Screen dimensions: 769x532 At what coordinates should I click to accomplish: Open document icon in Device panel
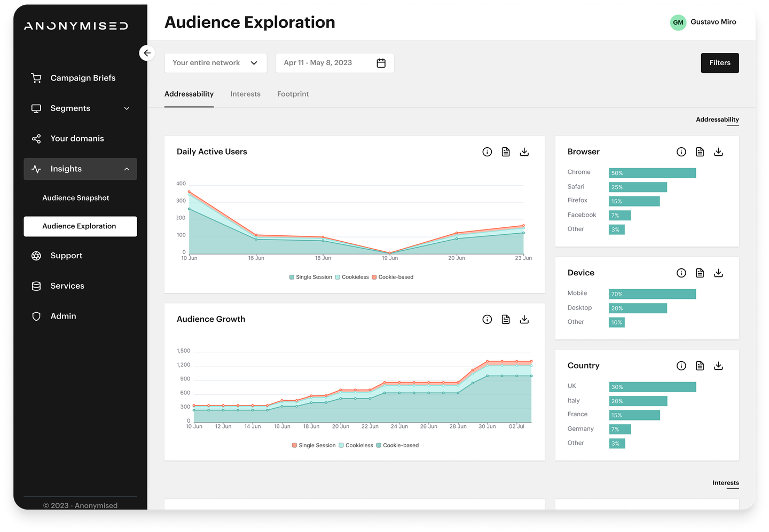pos(700,273)
